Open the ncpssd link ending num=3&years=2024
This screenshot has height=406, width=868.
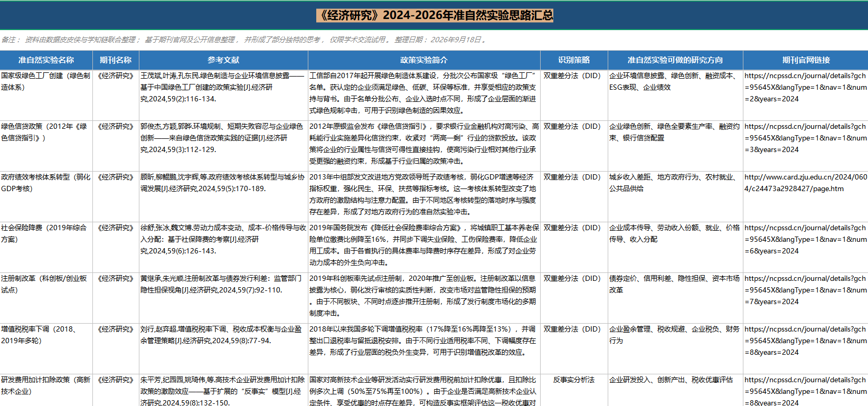point(806,138)
